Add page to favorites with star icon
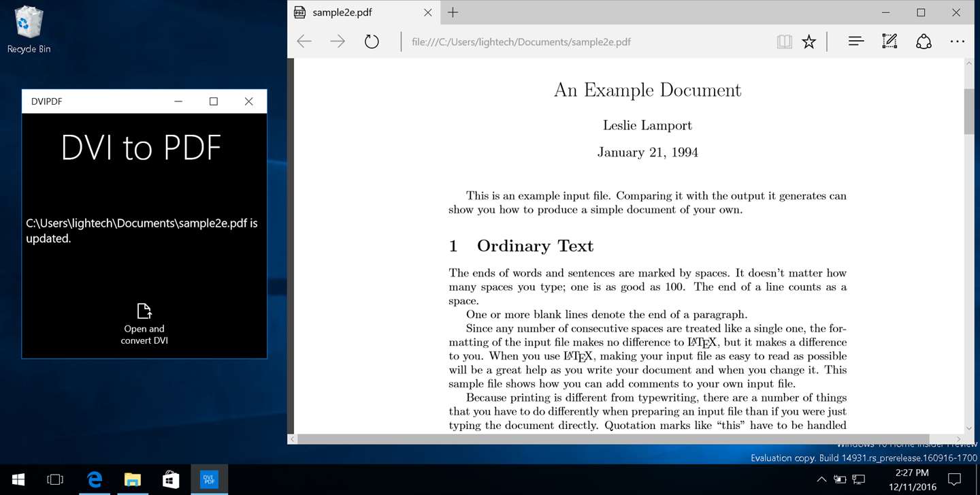 point(808,42)
